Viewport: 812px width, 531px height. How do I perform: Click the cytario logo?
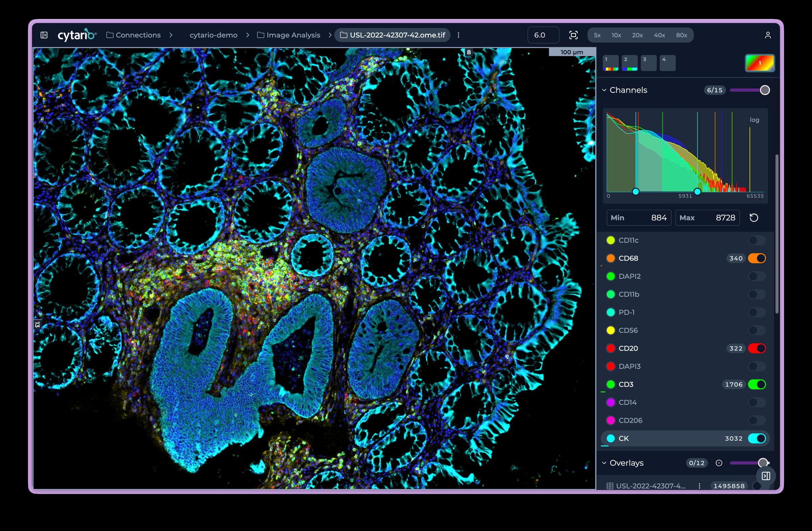77,35
